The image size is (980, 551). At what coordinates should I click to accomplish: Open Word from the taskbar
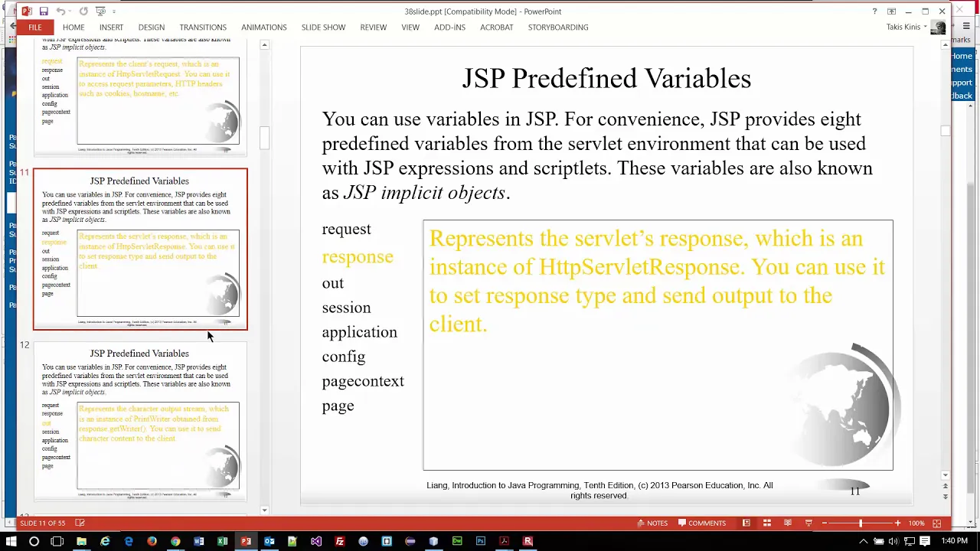tap(198, 541)
